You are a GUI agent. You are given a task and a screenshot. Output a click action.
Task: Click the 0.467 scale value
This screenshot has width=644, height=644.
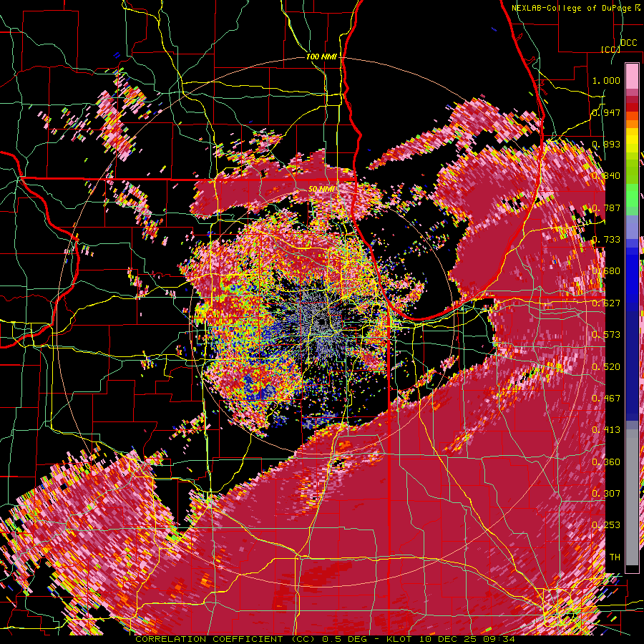coord(606,399)
